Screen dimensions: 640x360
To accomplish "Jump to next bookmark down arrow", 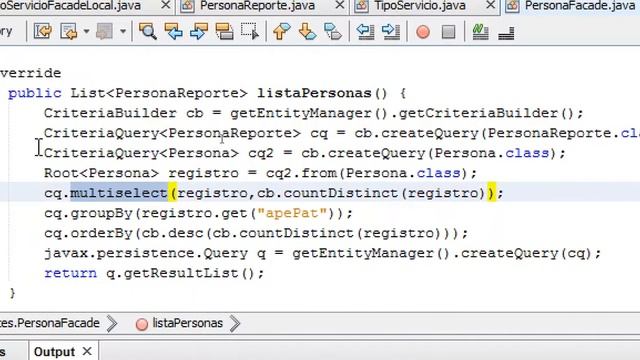I will pyautogui.click(x=307, y=31).
